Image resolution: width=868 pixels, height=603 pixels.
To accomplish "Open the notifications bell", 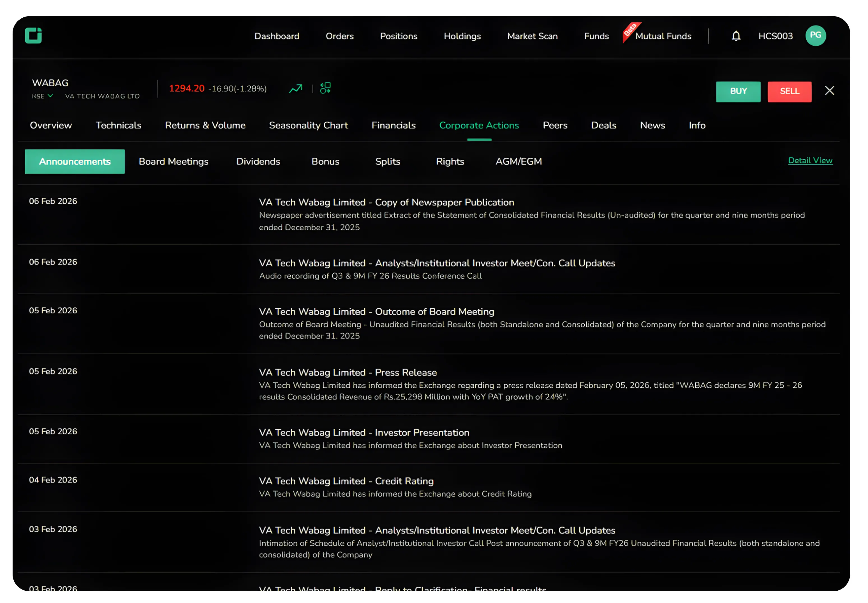I will pos(736,36).
